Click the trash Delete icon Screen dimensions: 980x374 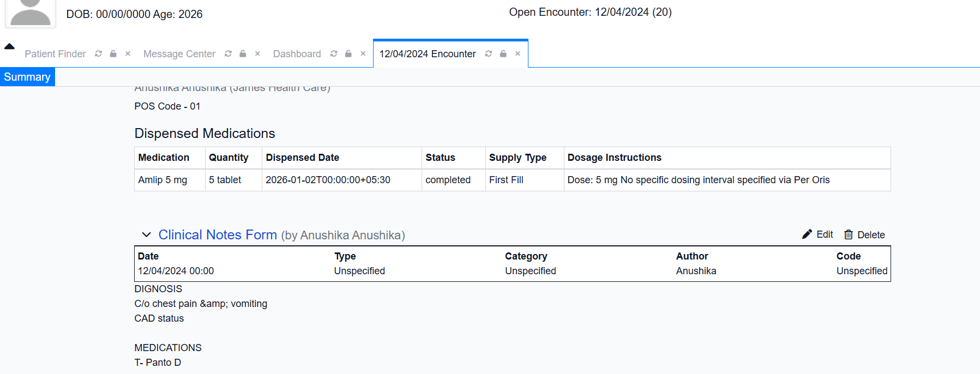[849, 235]
